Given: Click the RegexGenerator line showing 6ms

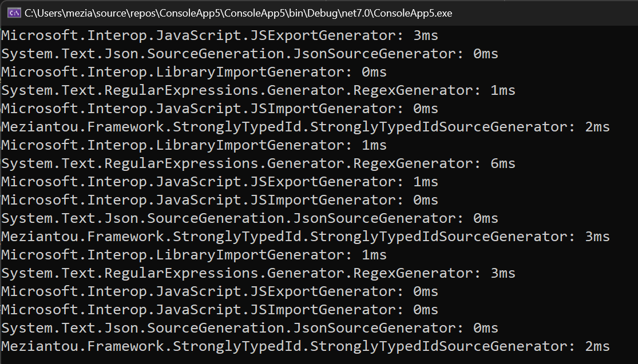Looking at the screenshot, I should 257,163.
